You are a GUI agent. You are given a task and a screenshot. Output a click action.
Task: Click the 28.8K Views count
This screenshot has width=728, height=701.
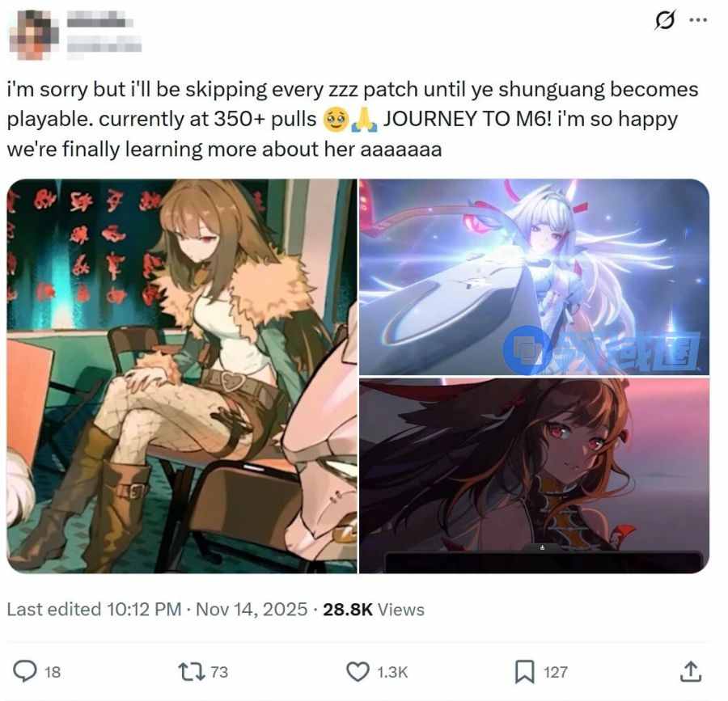point(374,609)
